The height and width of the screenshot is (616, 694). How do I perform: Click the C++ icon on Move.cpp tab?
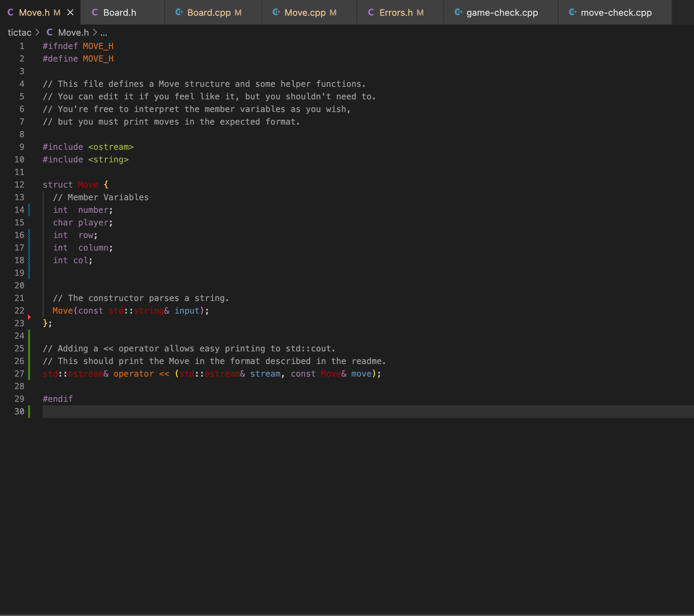coord(276,13)
